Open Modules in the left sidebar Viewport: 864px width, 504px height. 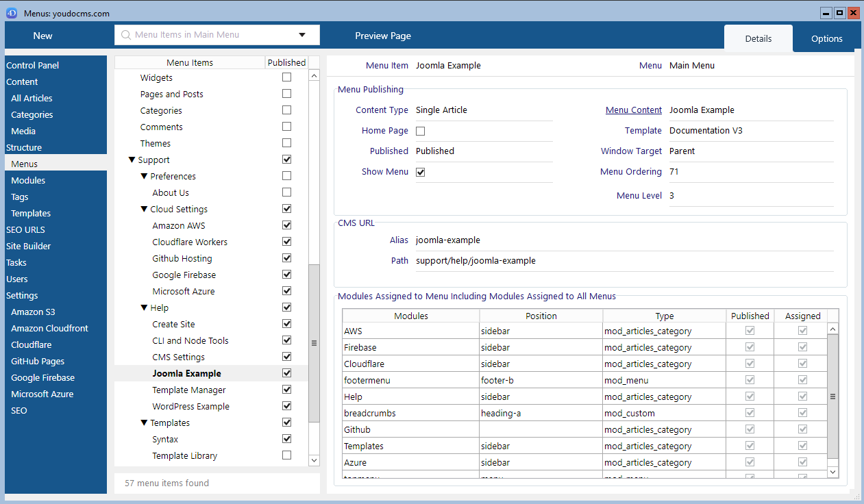tap(28, 180)
